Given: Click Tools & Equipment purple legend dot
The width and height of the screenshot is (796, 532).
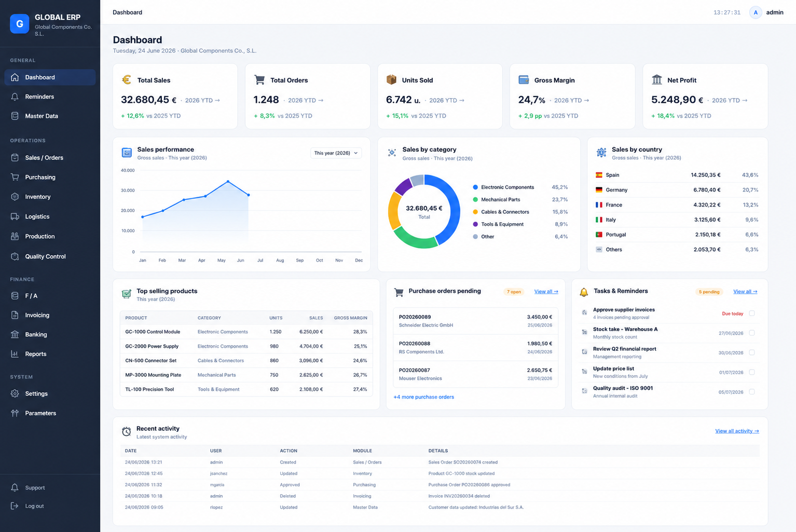Looking at the screenshot, I should tap(475, 224).
